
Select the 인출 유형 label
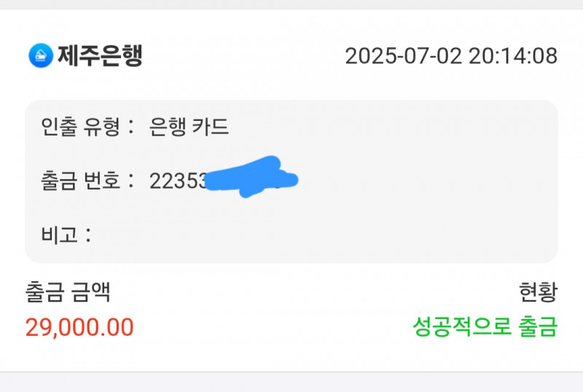[x=82, y=128]
